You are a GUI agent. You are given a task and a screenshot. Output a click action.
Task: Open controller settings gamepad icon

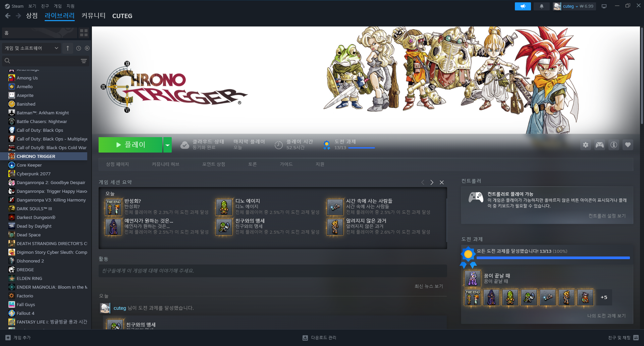coord(600,145)
